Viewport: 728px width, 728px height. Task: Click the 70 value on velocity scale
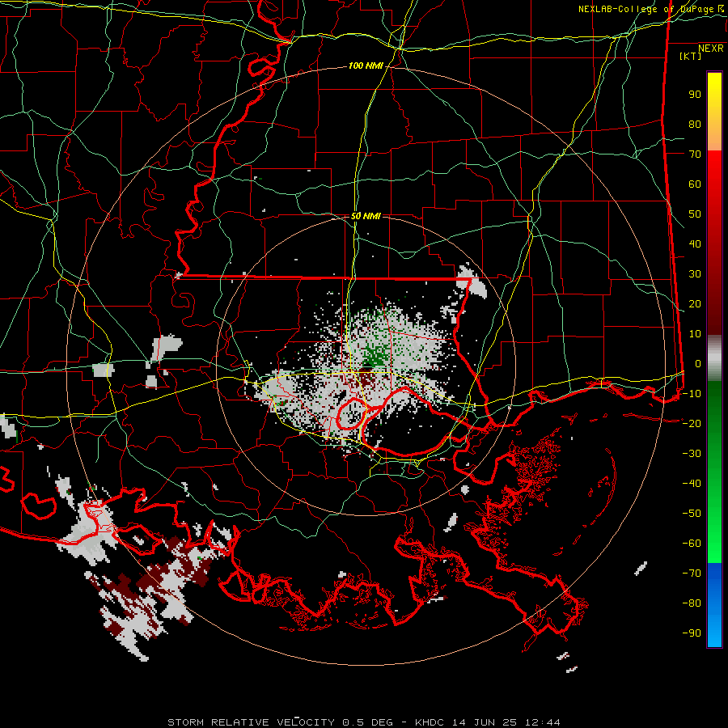click(x=695, y=154)
